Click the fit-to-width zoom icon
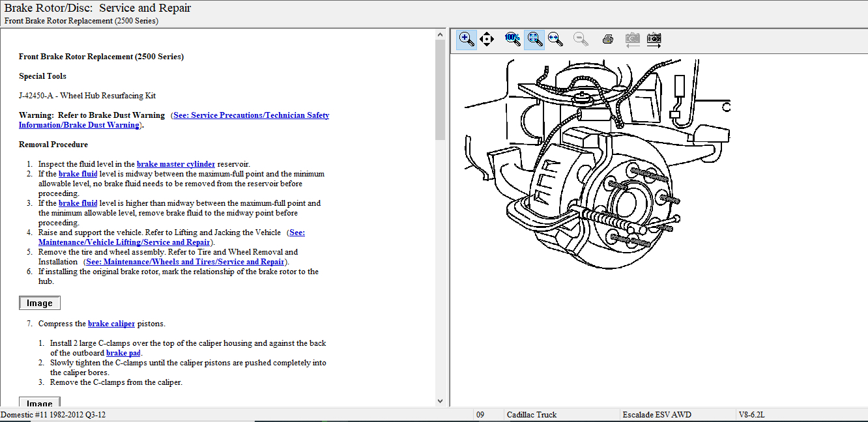The image size is (868, 422). coord(555,39)
